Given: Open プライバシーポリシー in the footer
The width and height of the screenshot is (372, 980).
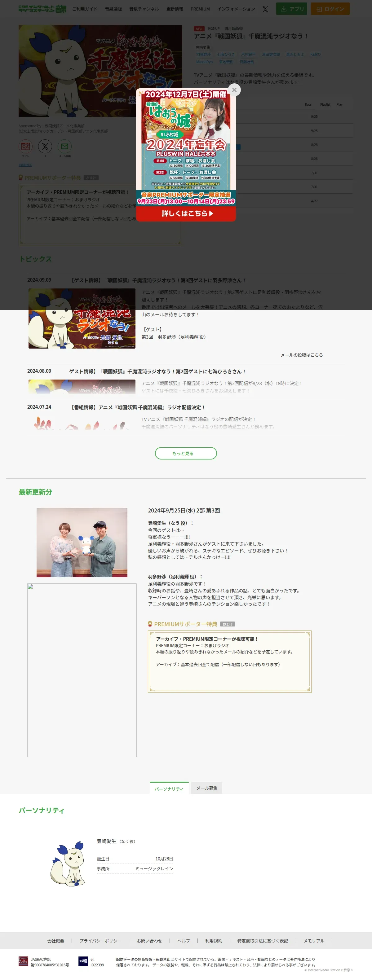Looking at the screenshot, I should 100,941.
